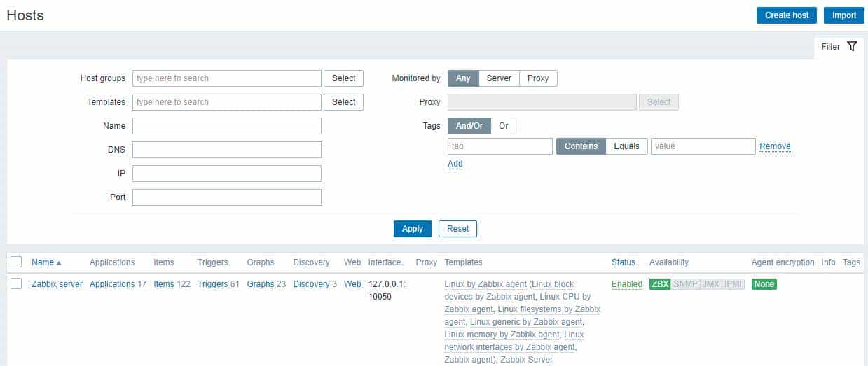Click the JMX availability badge
Image resolution: width=868 pixels, height=366 pixels.
(710, 284)
